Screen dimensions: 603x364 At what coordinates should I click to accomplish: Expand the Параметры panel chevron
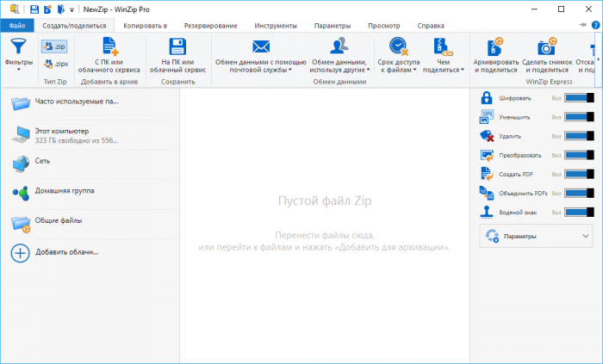pyautogui.click(x=585, y=236)
